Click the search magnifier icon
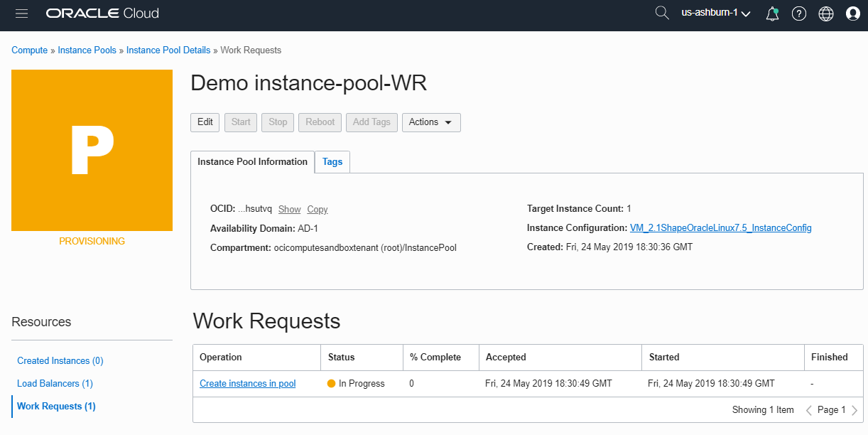This screenshot has height=435, width=868. pyautogui.click(x=661, y=13)
